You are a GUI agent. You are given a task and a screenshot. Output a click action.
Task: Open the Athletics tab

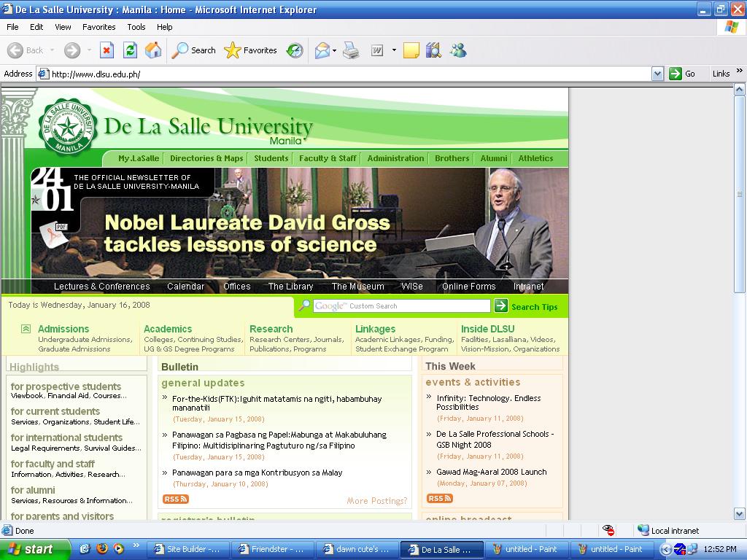tap(535, 158)
